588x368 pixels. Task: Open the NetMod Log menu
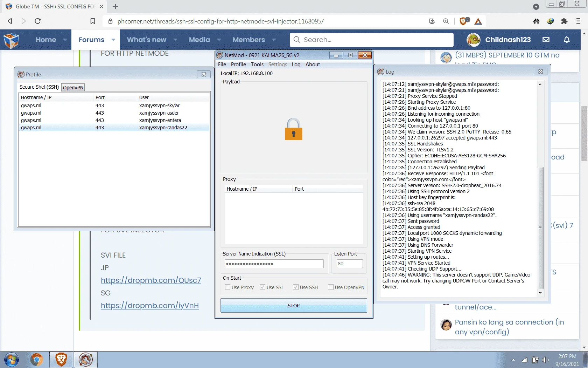pos(296,64)
